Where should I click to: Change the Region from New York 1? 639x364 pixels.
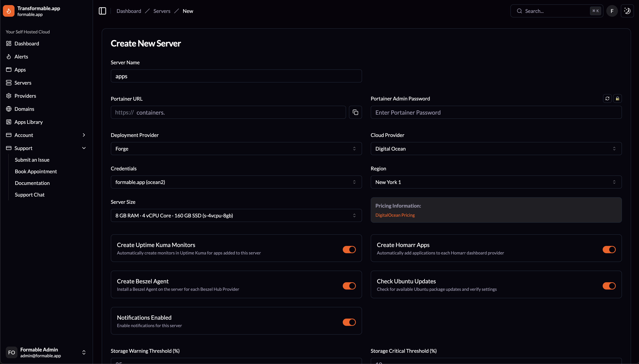[x=496, y=182]
